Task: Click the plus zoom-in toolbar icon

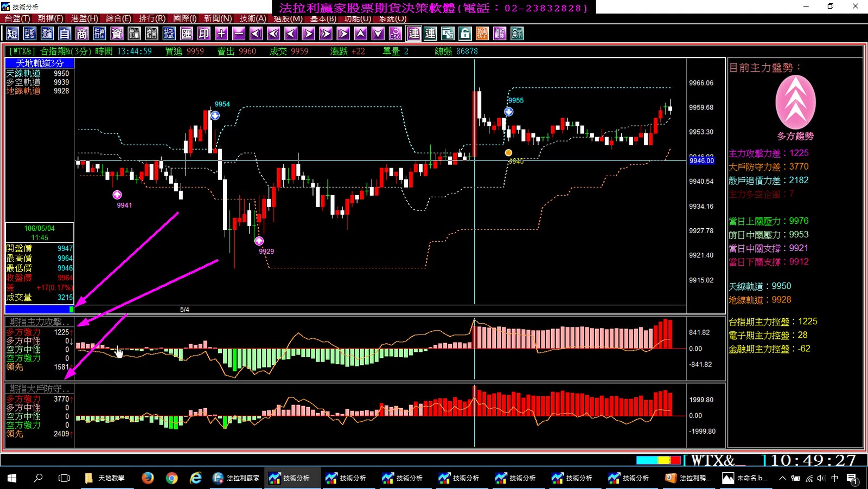Action: point(221,34)
